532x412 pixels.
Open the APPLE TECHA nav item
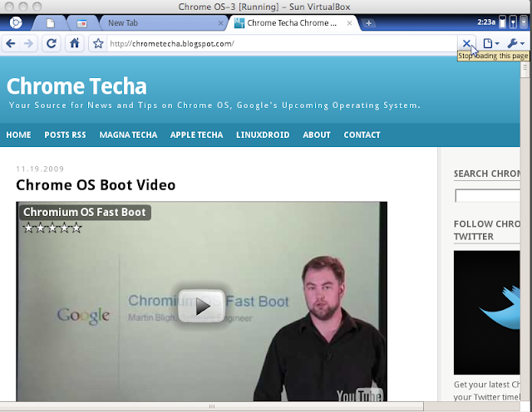tap(196, 135)
